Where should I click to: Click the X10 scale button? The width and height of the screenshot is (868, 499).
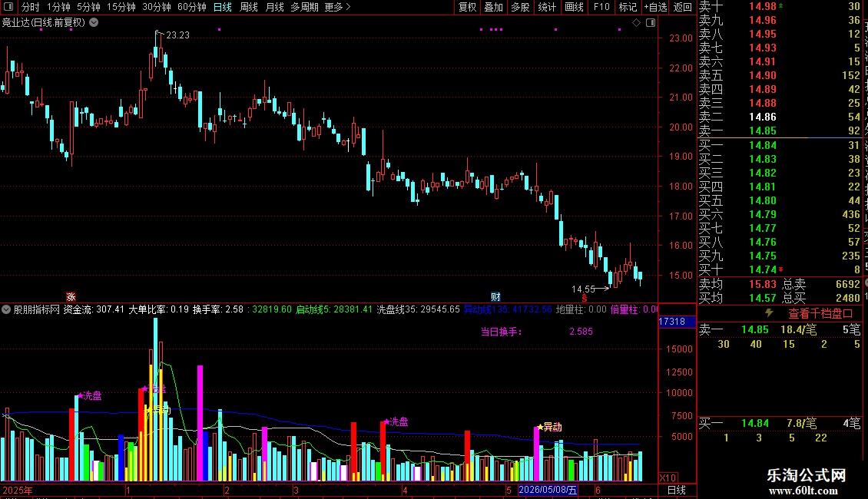point(668,478)
